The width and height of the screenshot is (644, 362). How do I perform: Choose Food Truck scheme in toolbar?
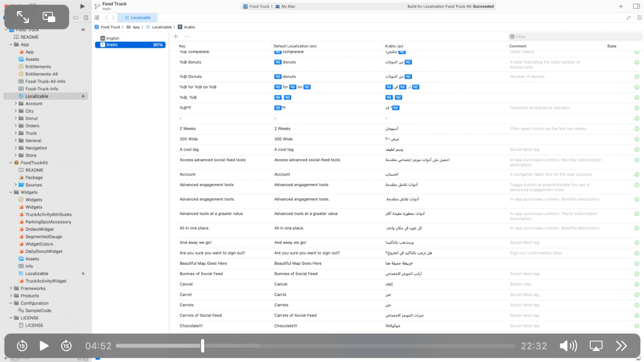pos(257,6)
